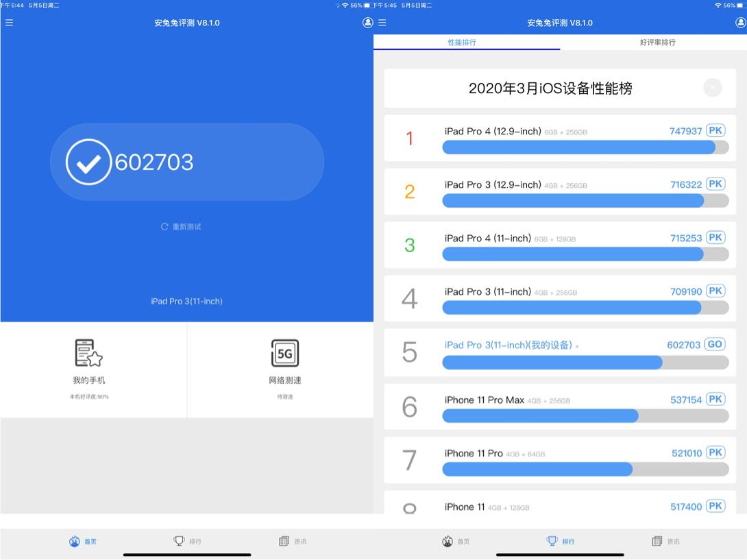Open the 资讯 news icon in bottom bar
This screenshot has height=560, width=747.
click(x=283, y=541)
